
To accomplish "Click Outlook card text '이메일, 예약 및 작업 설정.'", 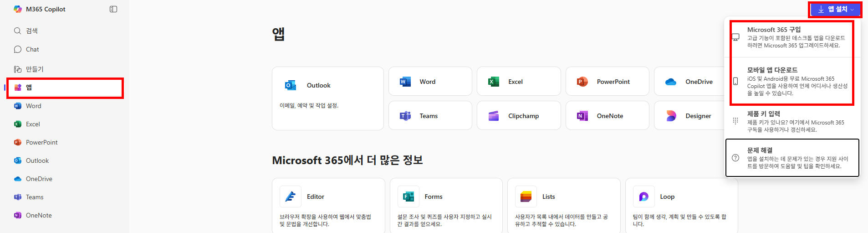I will click(309, 105).
